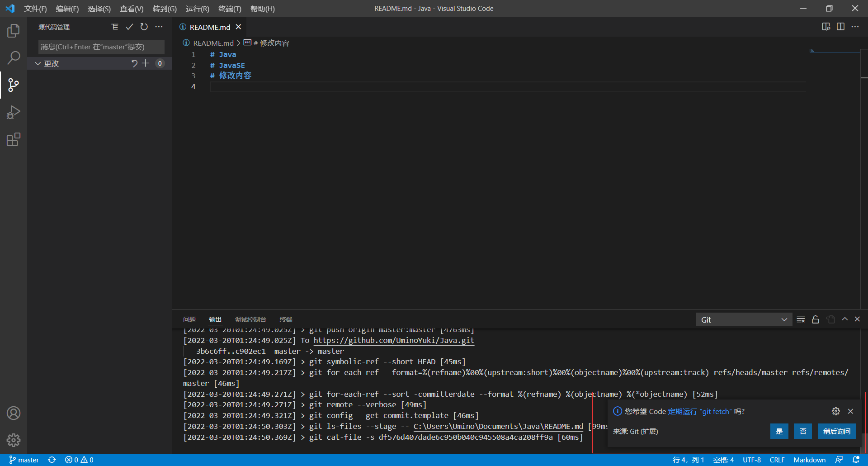This screenshot has height=466, width=868.
Task: Open the Accounts menu icon
Action: coord(14,413)
